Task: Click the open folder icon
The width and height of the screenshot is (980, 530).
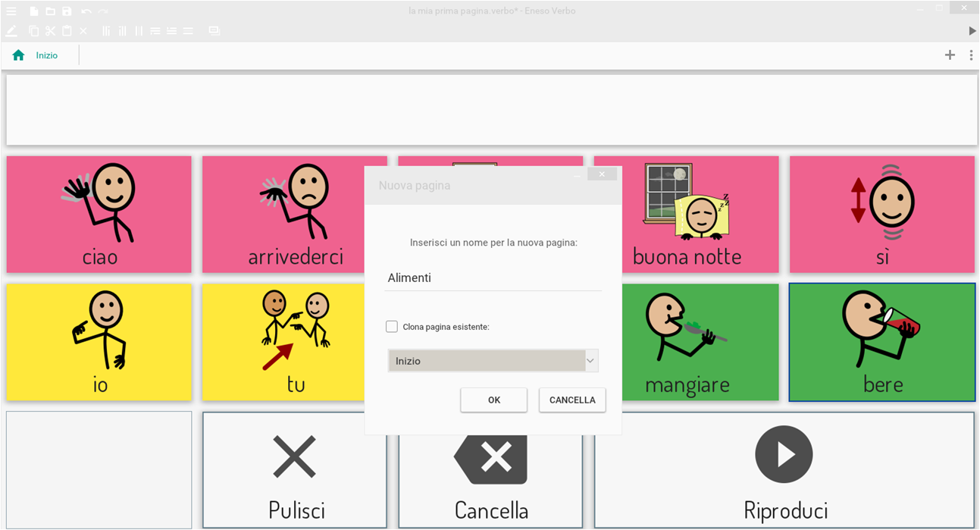Action: [50, 11]
